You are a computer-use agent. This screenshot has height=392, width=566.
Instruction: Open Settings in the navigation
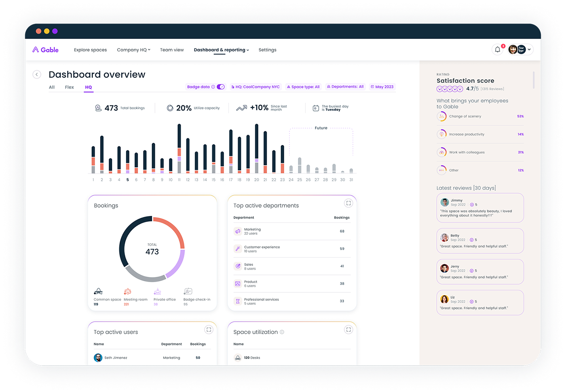tap(268, 50)
